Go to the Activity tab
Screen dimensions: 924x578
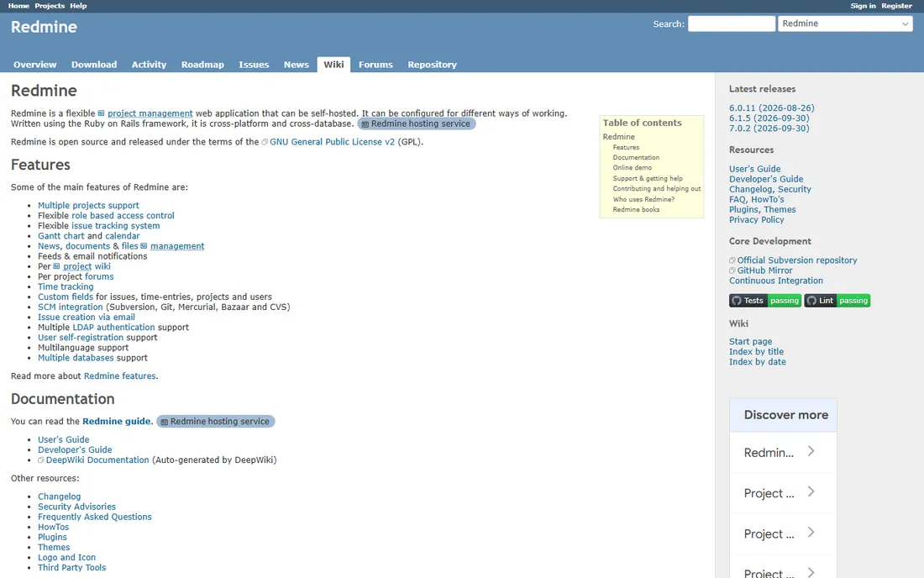[x=149, y=65]
